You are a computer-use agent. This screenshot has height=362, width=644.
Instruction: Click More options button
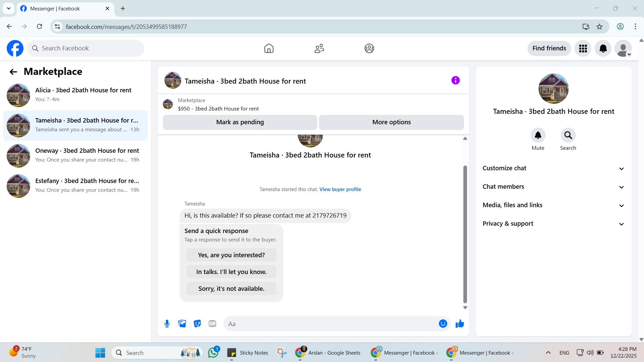392,122
